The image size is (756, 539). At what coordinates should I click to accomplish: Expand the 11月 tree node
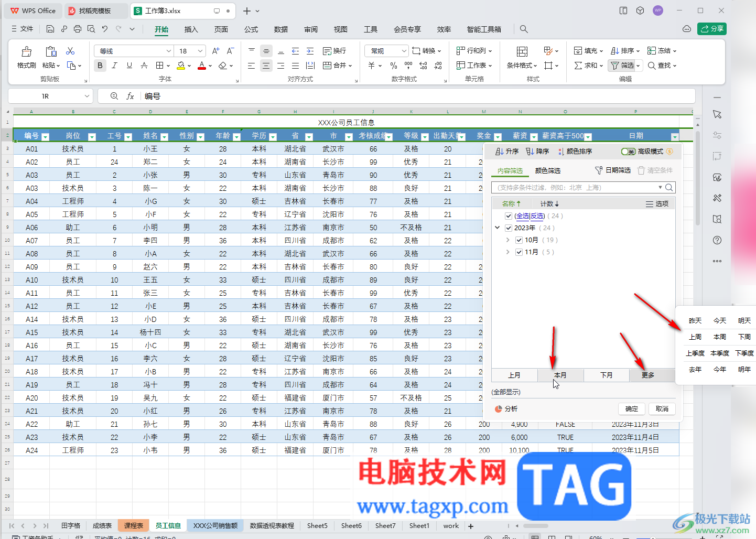(x=507, y=252)
